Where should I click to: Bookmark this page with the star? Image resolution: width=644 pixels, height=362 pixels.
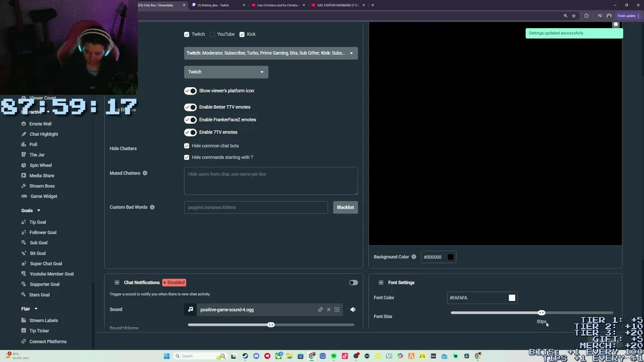pyautogui.click(x=574, y=16)
